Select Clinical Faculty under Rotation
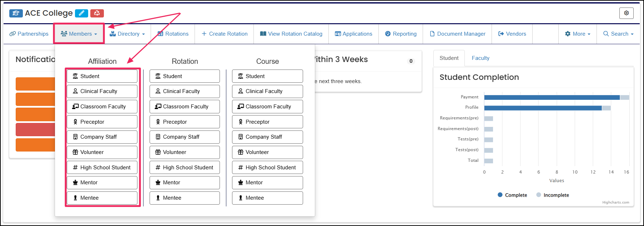The width and height of the screenshot is (644, 226). (x=185, y=91)
